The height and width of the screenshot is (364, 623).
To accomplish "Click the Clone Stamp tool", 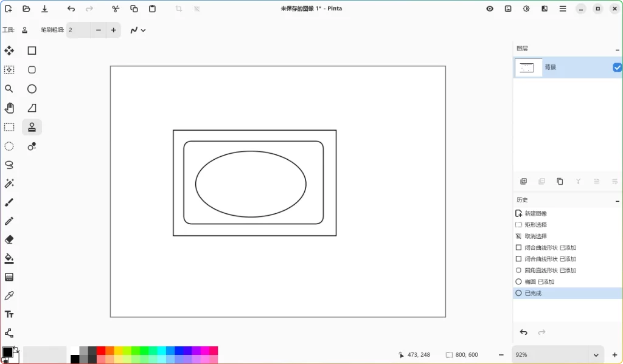I will click(x=32, y=127).
